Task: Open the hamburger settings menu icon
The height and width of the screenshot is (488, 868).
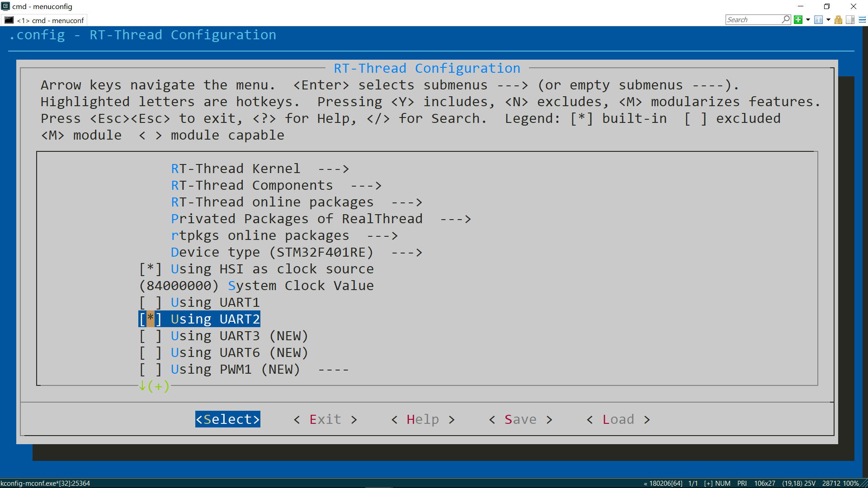Action: pos(862,19)
